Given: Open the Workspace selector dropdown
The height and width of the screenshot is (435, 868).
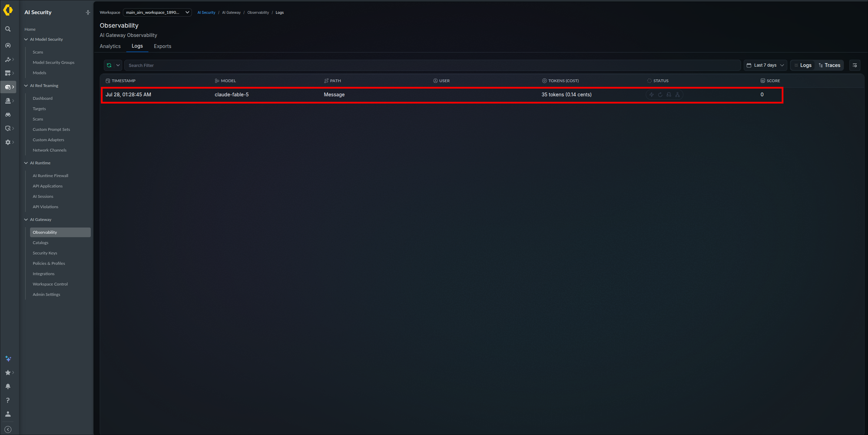Looking at the screenshot, I should coord(157,13).
